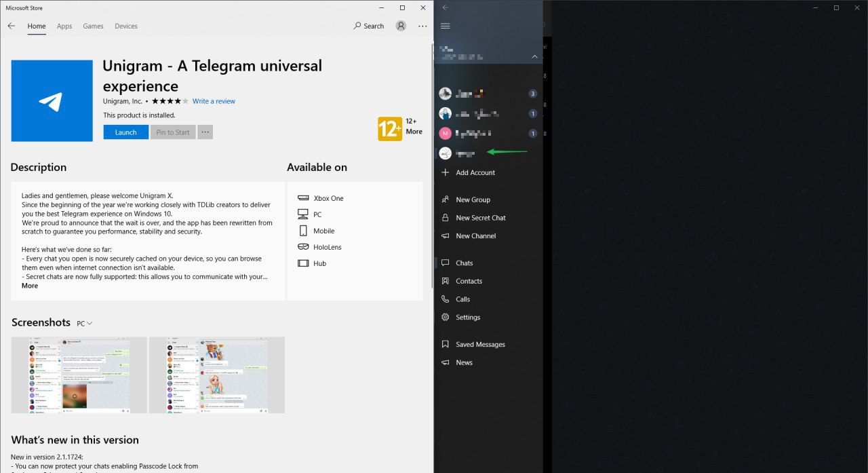Click the Unigram app logo tile

52,100
